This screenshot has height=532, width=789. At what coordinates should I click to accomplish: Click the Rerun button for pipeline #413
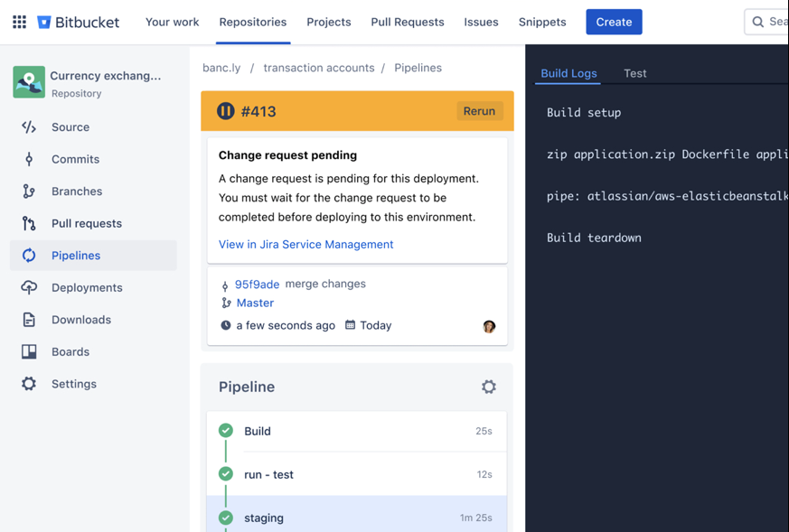tap(479, 111)
